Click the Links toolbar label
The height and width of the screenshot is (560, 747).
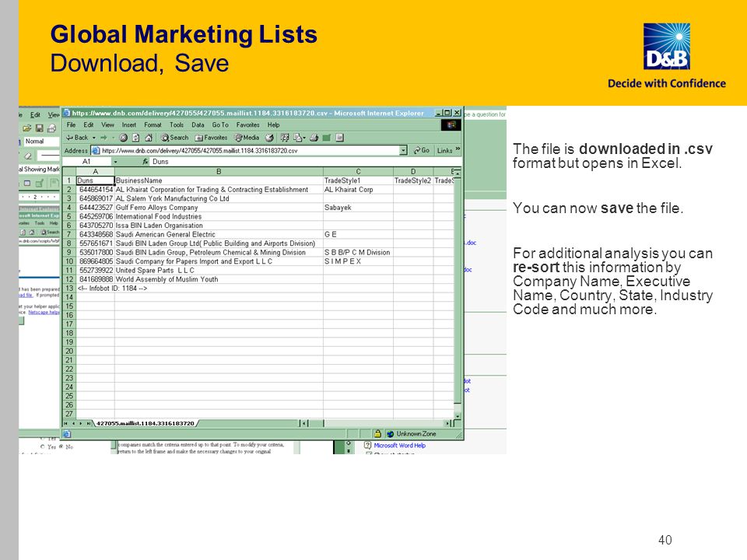click(x=444, y=150)
